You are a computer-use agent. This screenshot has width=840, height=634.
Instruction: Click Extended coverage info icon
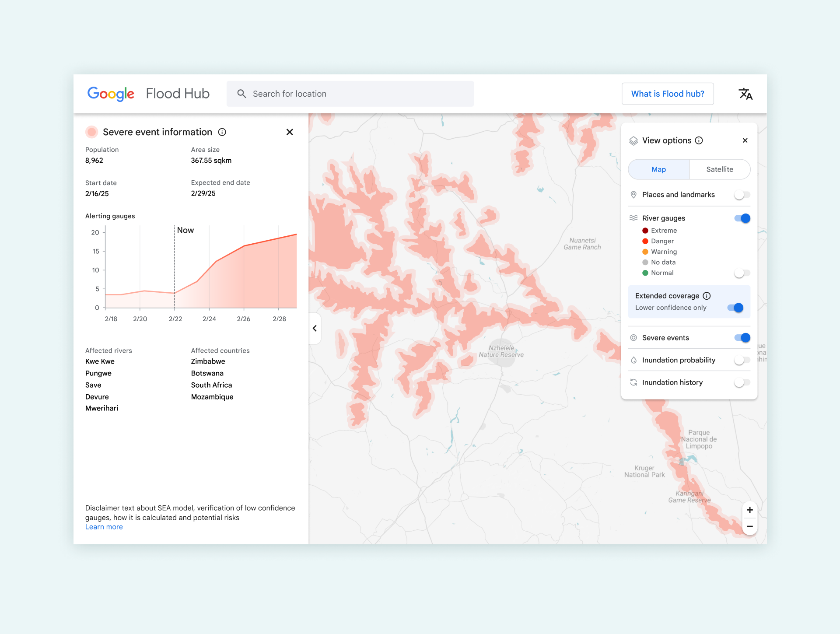(x=707, y=296)
